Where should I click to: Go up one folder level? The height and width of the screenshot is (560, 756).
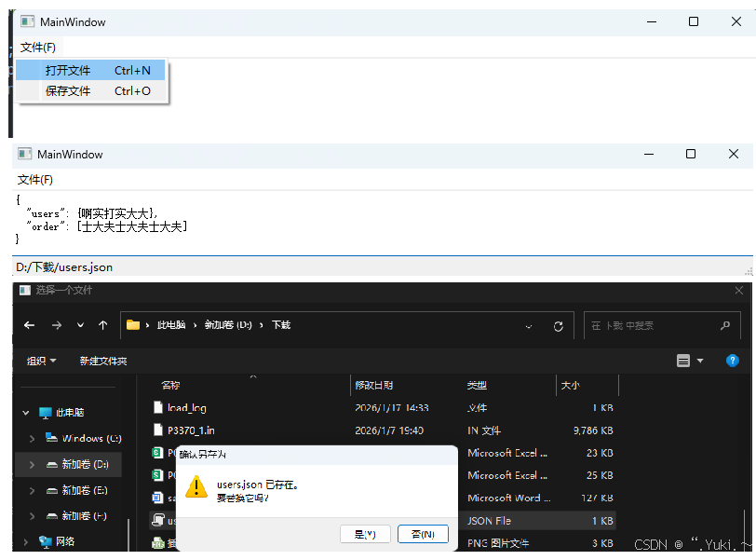[102, 325]
